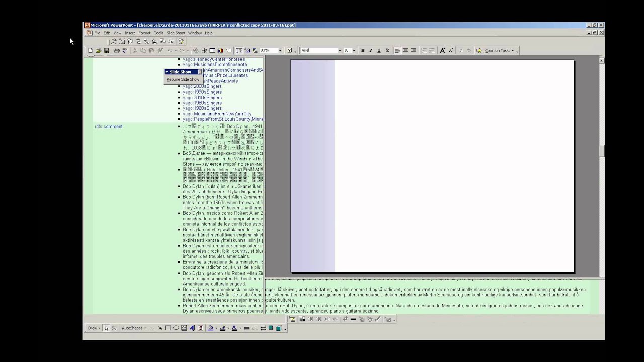The image size is (644, 362).
Task: Choose arrow style on the drawing toolbar
Action: (x=263, y=328)
